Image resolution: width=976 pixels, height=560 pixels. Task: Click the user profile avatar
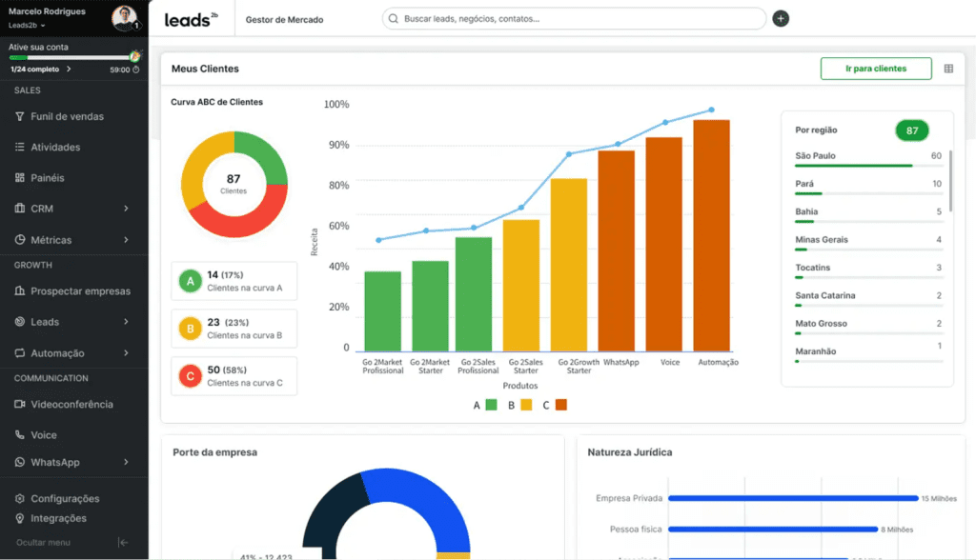click(124, 17)
